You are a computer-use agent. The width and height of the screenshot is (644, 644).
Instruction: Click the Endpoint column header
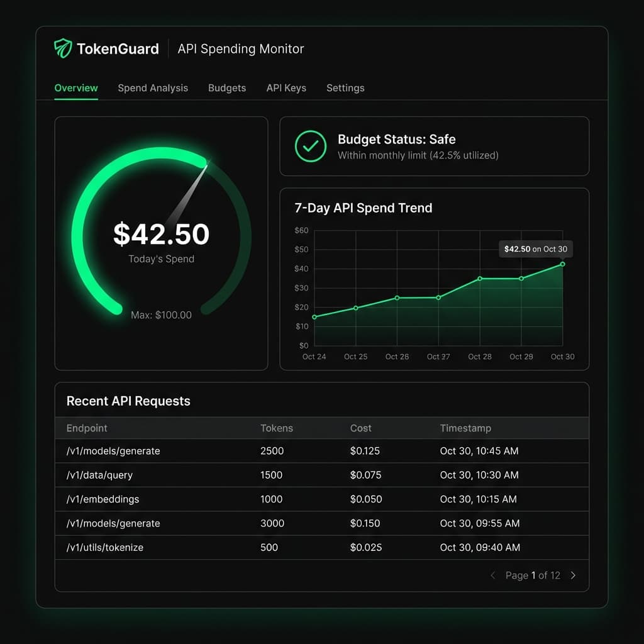tap(86, 428)
